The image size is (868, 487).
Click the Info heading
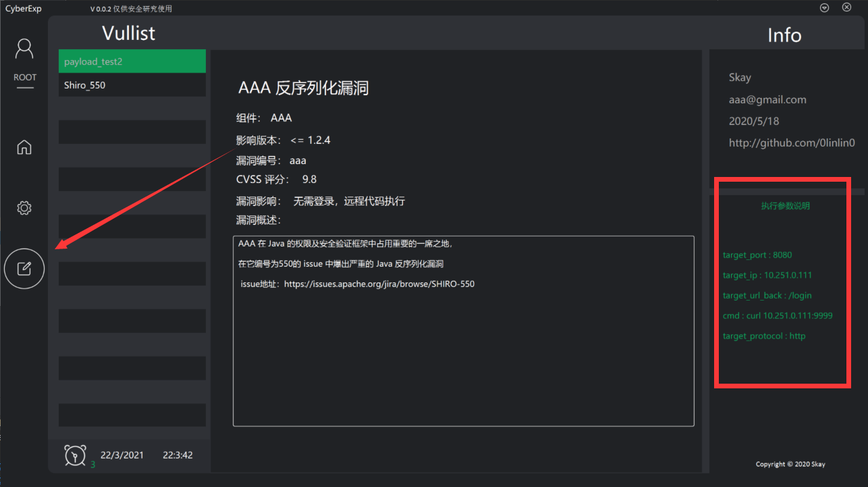click(x=784, y=35)
